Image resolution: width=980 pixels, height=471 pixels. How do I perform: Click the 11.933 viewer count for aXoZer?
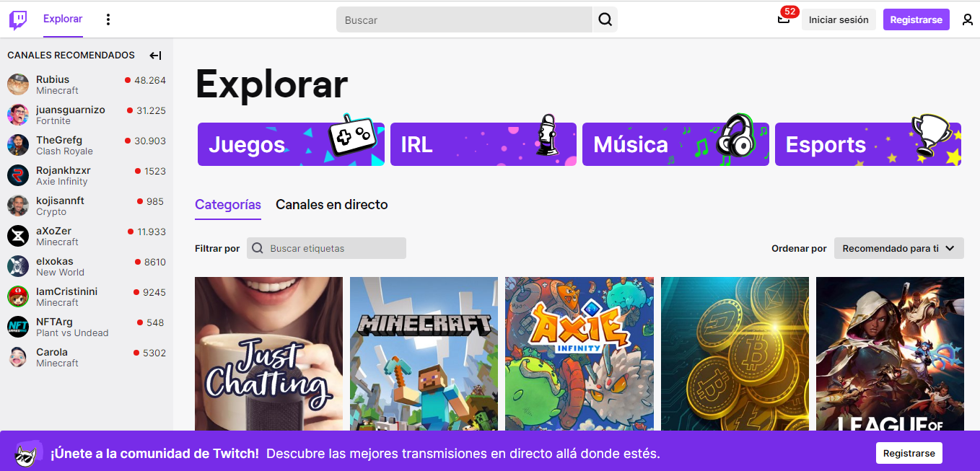(x=152, y=232)
